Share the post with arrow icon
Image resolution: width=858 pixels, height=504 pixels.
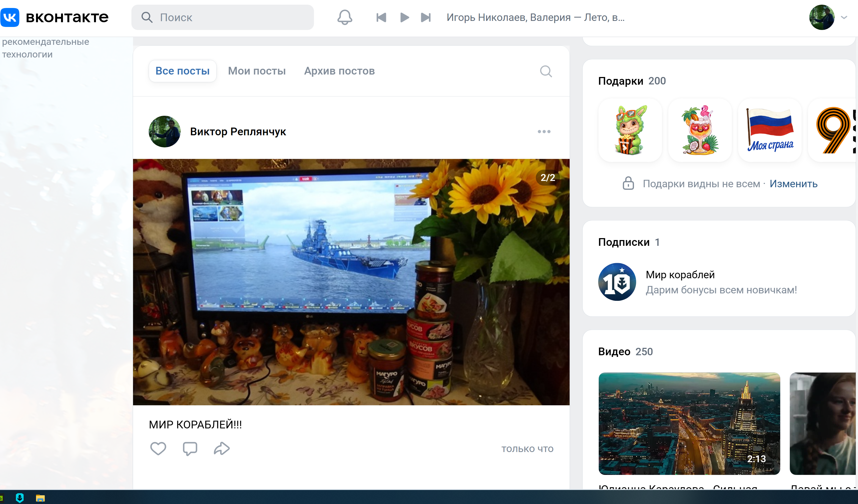tap(222, 448)
